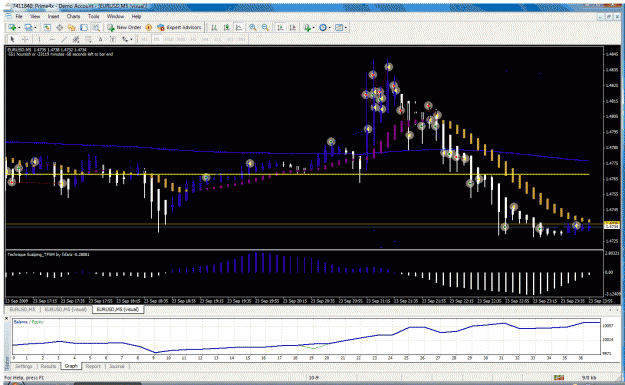Open the tester Journal tab
The height and width of the screenshot is (385, 625).
[117, 366]
